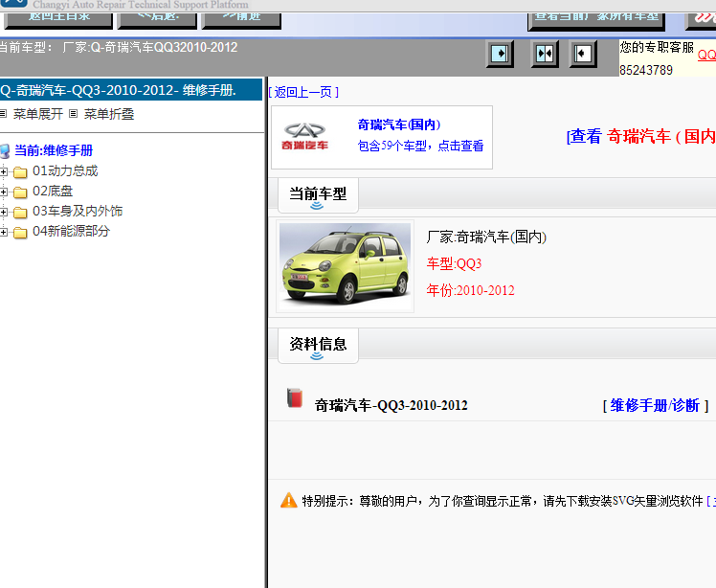Click the button for viewing all car models
The height and width of the screenshot is (588, 716).
pyautogui.click(x=596, y=20)
